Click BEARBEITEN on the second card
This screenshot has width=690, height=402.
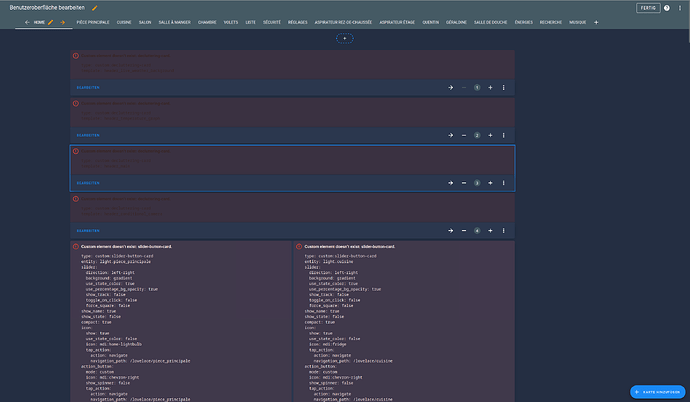tap(88, 135)
